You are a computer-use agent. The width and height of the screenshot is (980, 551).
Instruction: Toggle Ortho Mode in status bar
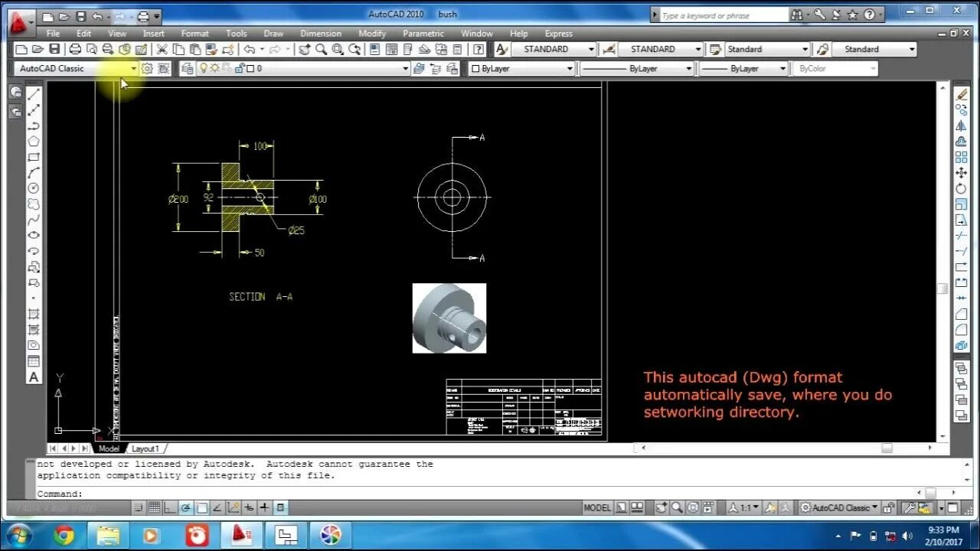pos(170,507)
